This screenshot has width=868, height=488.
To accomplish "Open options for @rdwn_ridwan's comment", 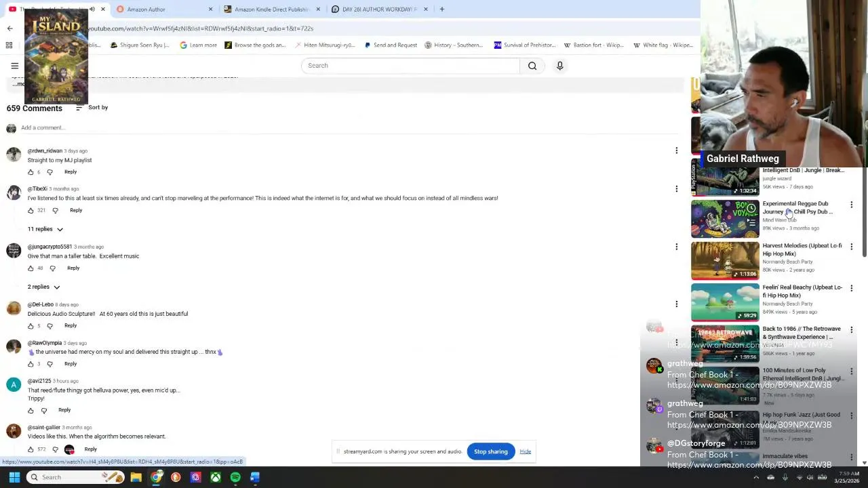I will 676,150.
